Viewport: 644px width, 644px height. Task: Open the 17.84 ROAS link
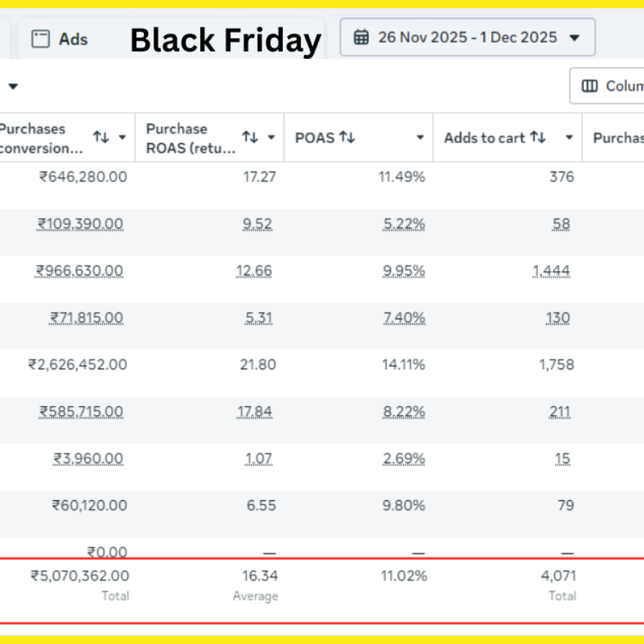coord(255,412)
